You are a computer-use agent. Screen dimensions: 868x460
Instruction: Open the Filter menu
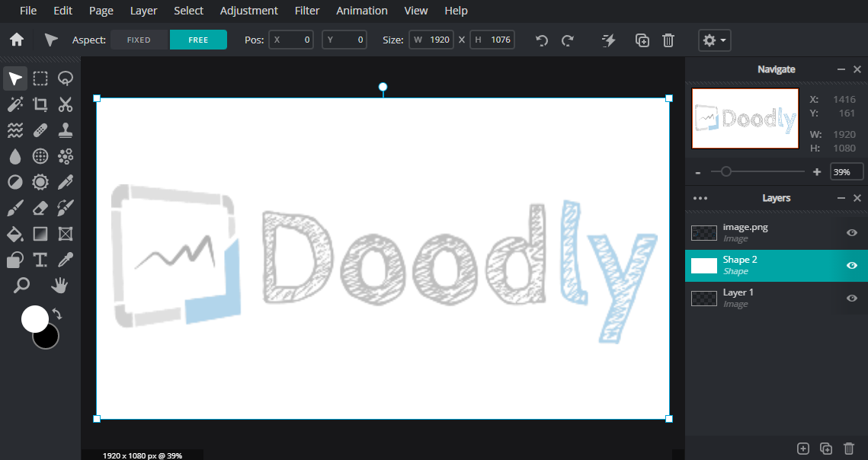tap(307, 11)
